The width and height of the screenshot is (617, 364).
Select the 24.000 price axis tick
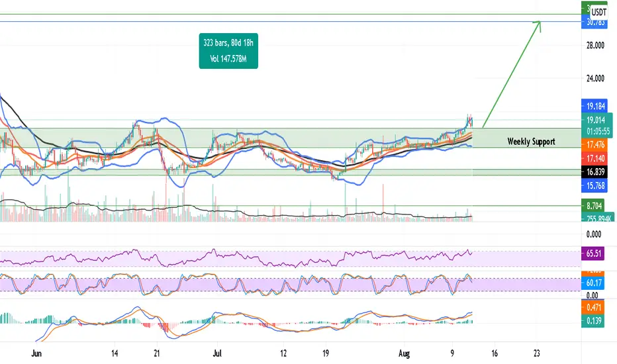point(595,78)
